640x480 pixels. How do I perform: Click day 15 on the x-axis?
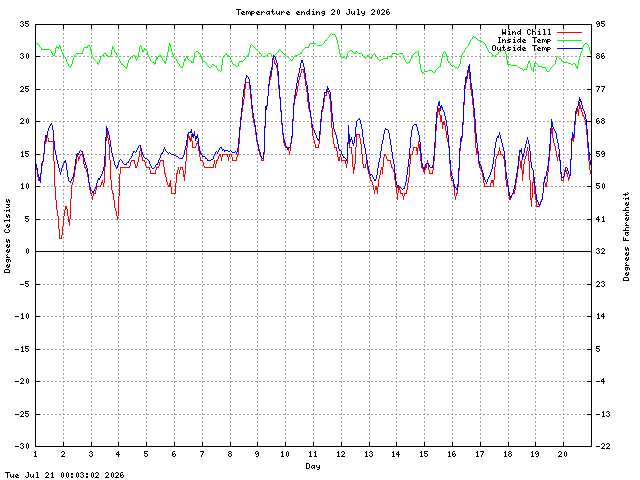click(x=424, y=454)
